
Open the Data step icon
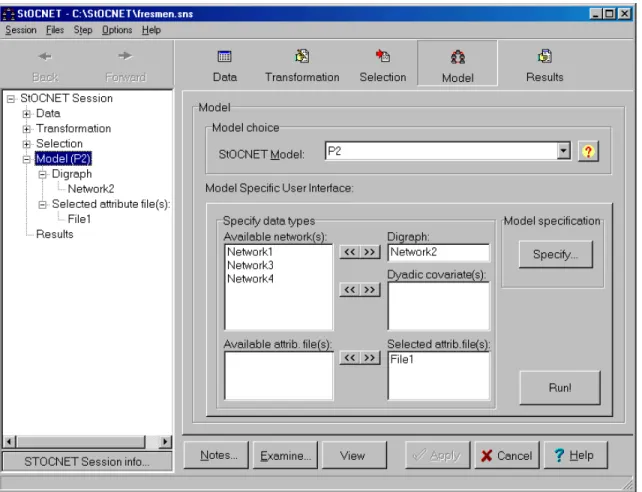point(224,56)
